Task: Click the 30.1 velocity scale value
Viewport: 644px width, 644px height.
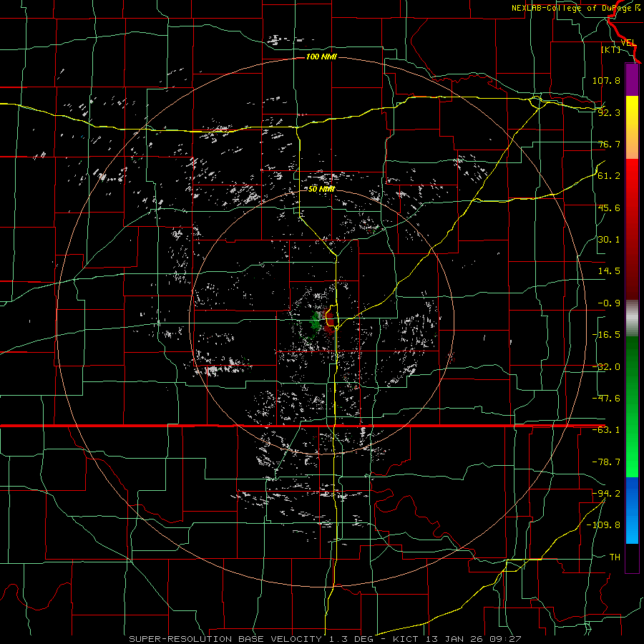Action: click(x=609, y=240)
